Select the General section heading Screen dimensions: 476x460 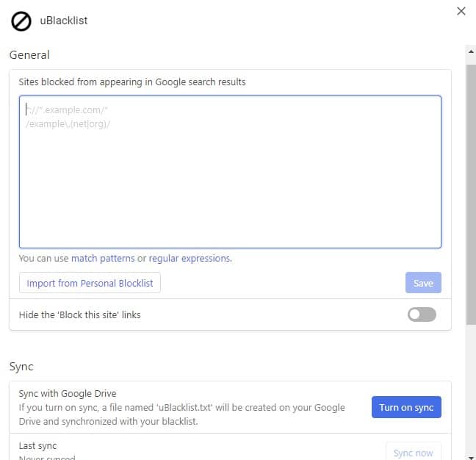(x=29, y=54)
